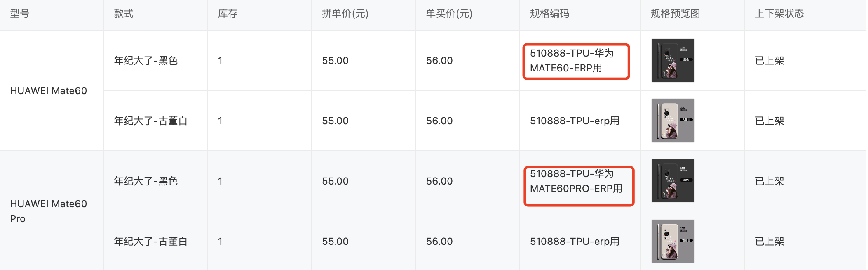Click the 拼单价(元) column header

(345, 14)
